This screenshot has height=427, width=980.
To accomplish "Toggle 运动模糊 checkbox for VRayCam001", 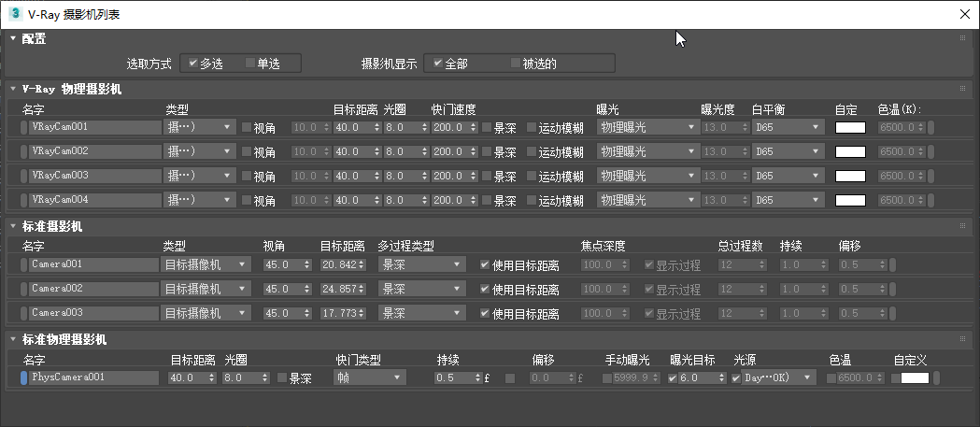I will (532, 127).
